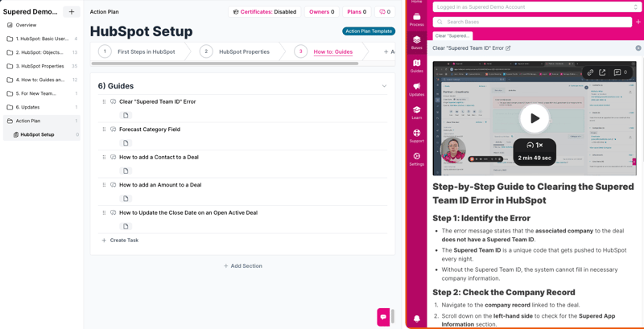644x329 pixels.
Task: Open the Process sidebar icon
Action: click(416, 19)
